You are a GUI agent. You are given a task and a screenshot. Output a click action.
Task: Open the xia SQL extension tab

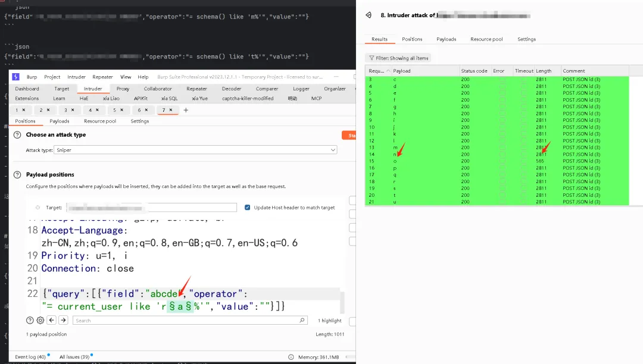coord(169,99)
